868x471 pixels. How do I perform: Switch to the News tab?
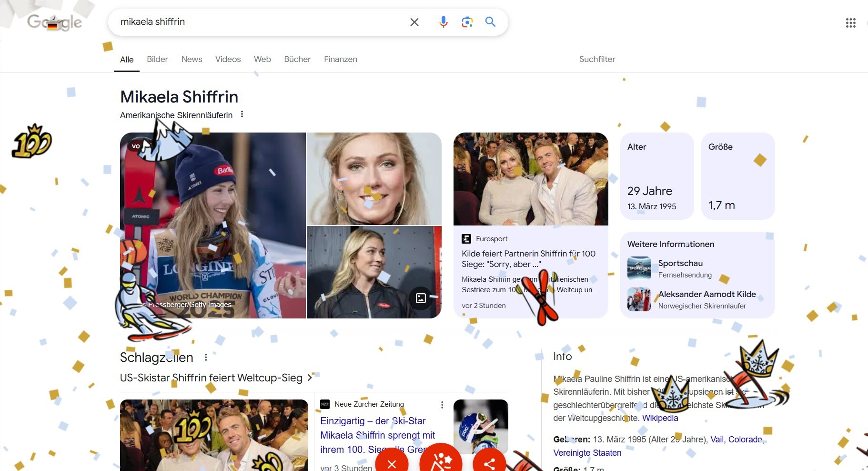click(192, 59)
